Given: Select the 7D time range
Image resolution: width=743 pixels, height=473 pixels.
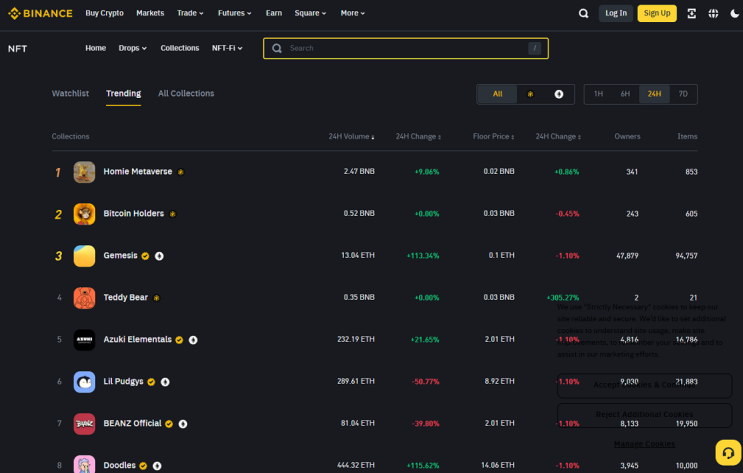Looking at the screenshot, I should point(683,94).
